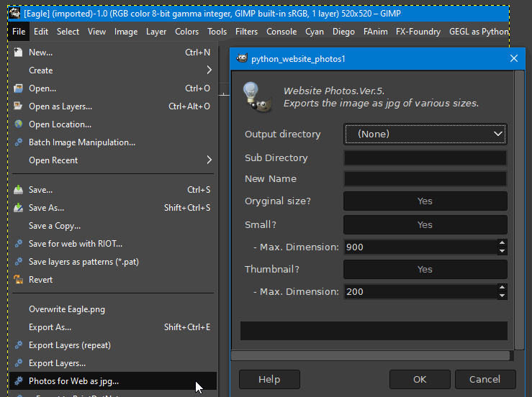Click the globe icon for Open Location
The image size is (532, 397).
(x=18, y=124)
